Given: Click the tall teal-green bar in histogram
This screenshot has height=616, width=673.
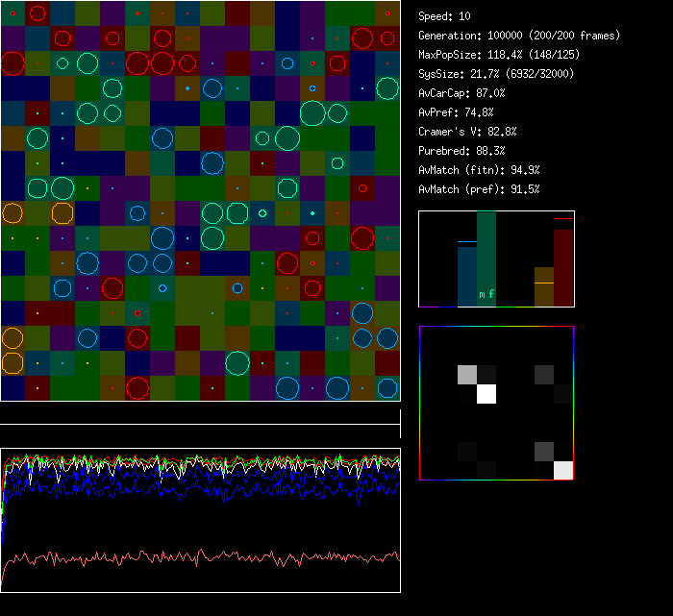Looking at the screenshot, I should click(486, 258).
